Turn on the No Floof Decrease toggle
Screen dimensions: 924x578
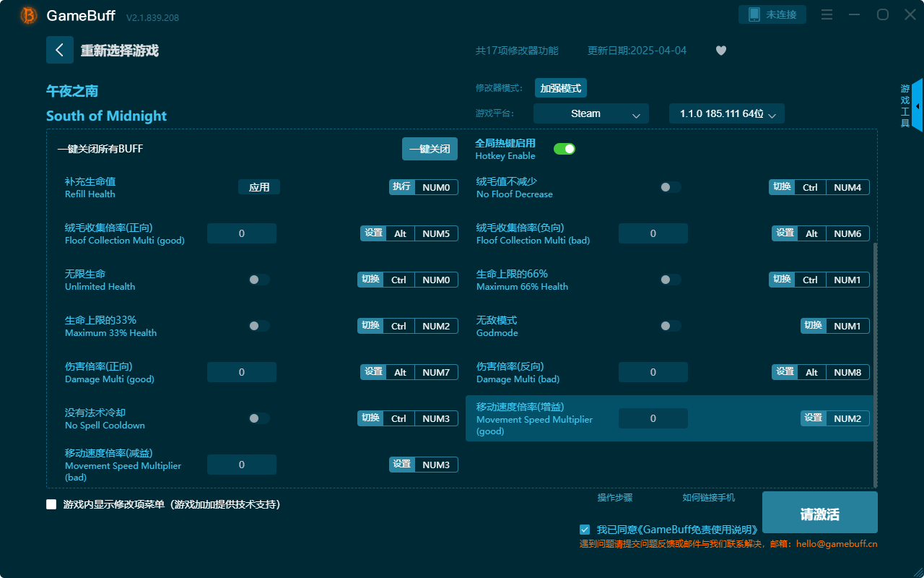(x=670, y=186)
